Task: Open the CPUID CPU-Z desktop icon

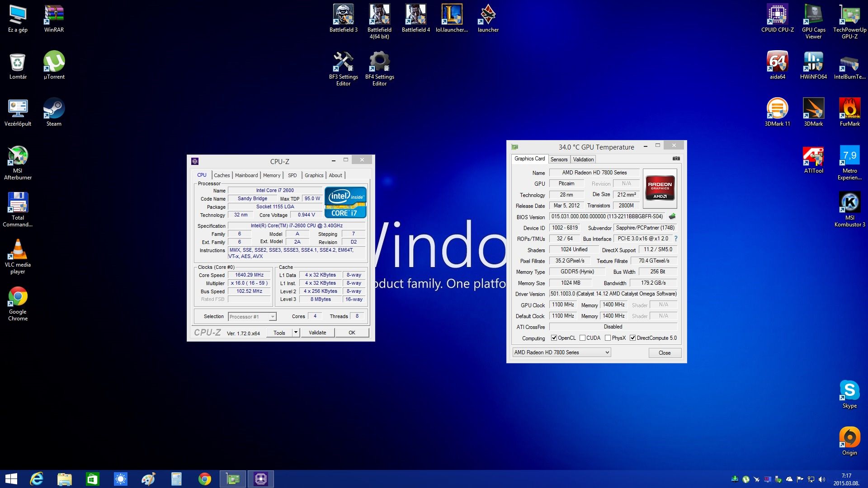Action: click(x=777, y=18)
